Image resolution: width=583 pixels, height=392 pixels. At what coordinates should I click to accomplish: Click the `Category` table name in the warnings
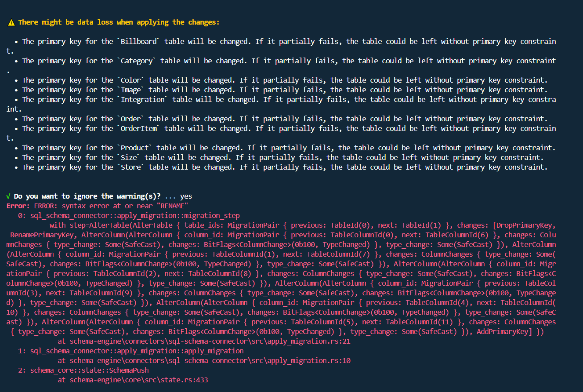tap(137, 61)
